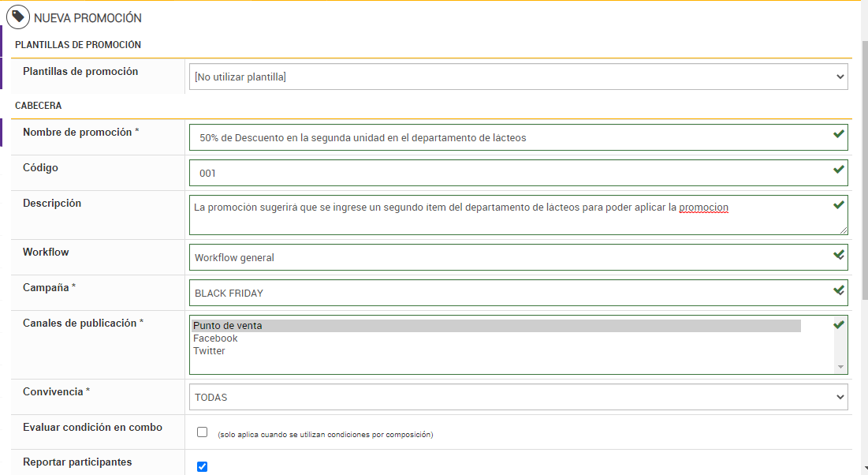Choose Twitter in the publication channels list
This screenshot has height=475, width=868.
pos(209,351)
